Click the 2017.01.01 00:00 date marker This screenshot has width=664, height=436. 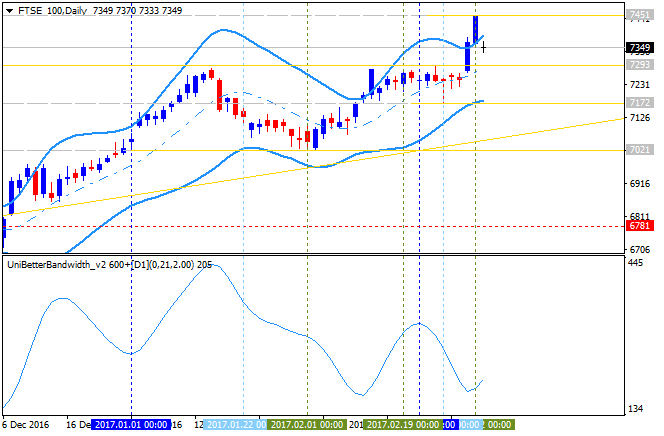pos(130,424)
